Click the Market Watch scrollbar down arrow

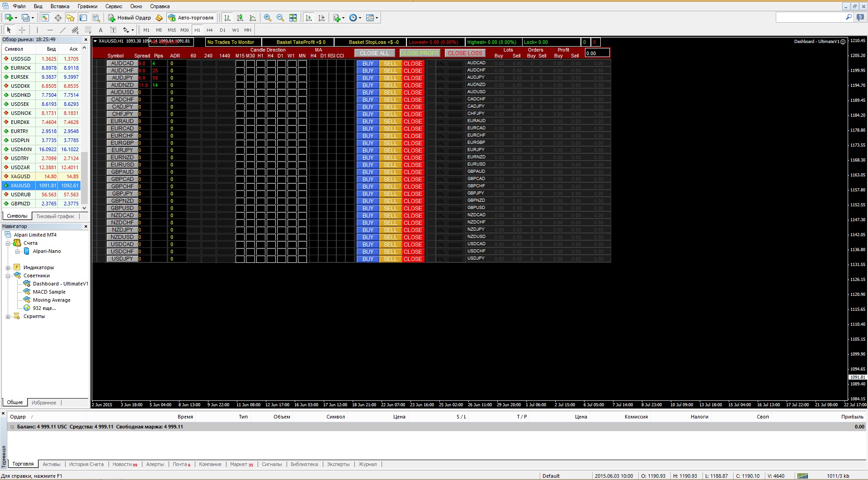(x=84, y=208)
